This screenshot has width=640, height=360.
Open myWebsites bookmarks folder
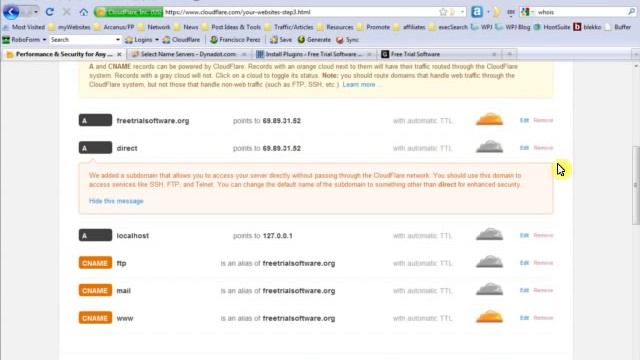(69, 27)
